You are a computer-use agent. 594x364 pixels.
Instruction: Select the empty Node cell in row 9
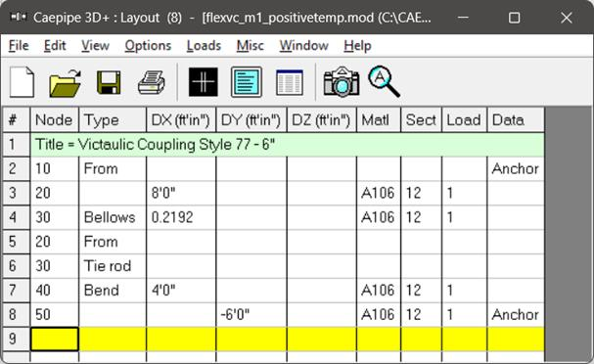pos(55,339)
